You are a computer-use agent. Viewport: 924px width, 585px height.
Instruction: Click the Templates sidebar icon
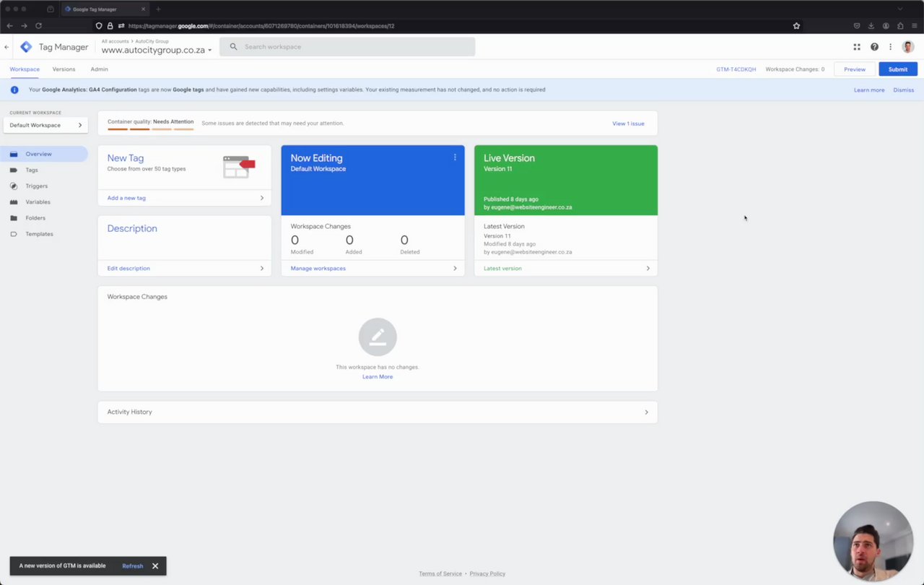click(x=14, y=234)
